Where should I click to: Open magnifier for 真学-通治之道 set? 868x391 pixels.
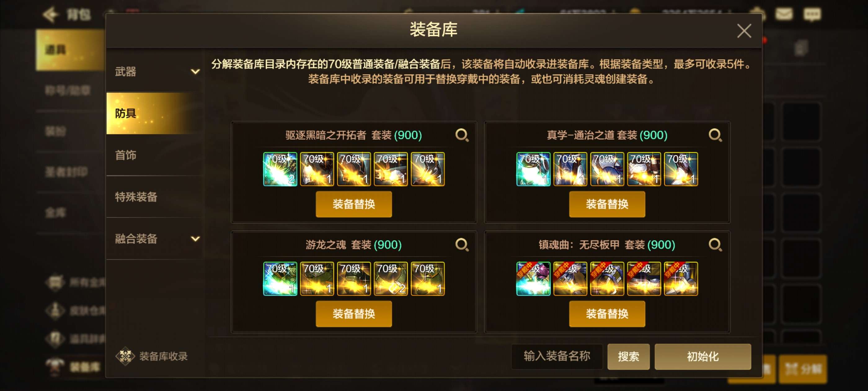(x=715, y=135)
